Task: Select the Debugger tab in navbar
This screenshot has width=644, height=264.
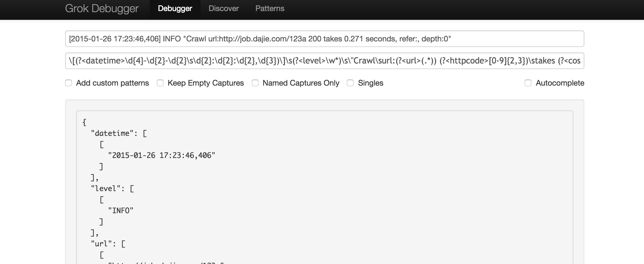Action: (x=175, y=9)
